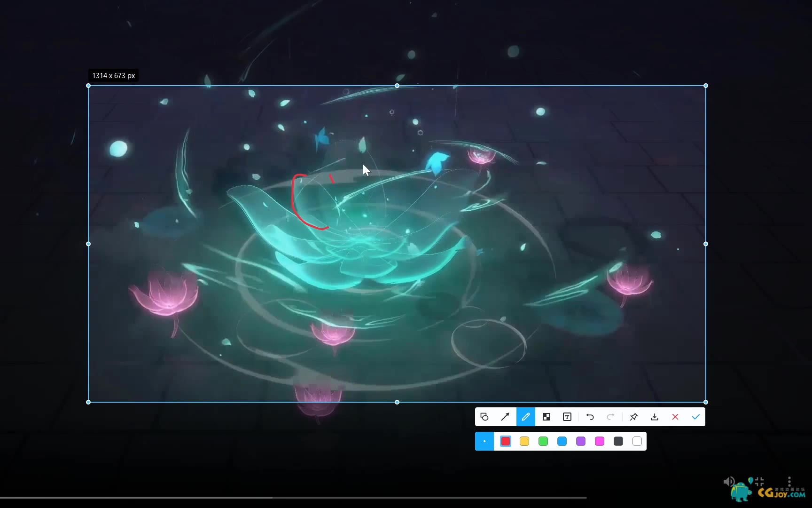Open the video player more options menu

[789, 481]
